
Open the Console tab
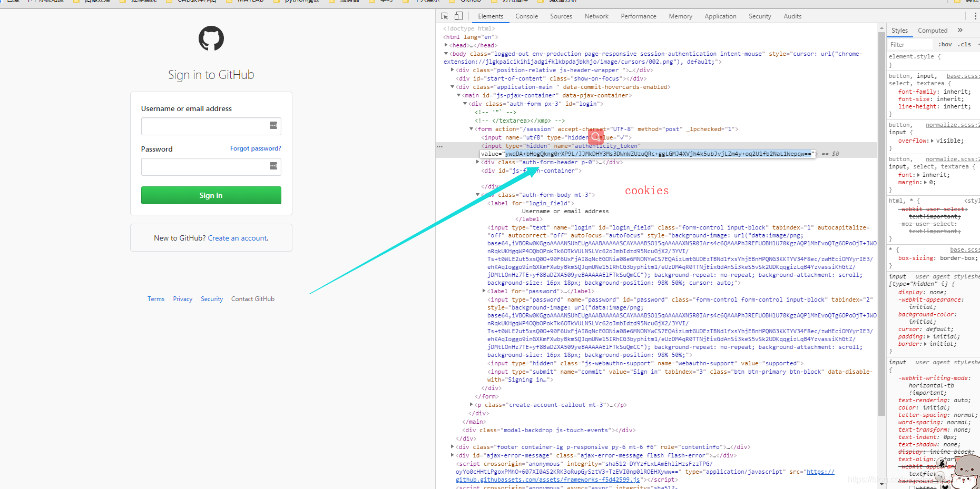(x=527, y=16)
